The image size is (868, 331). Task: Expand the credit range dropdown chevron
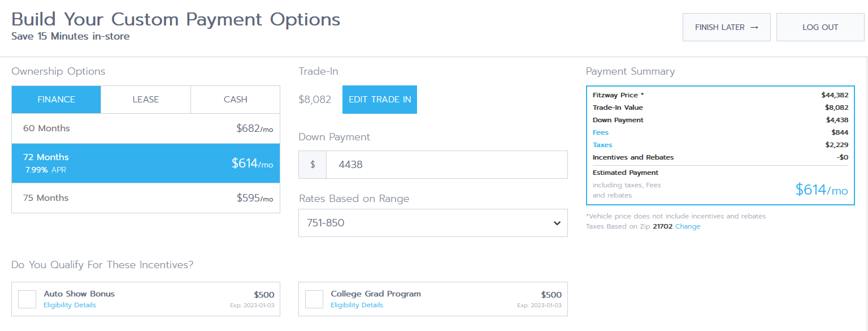pos(556,223)
